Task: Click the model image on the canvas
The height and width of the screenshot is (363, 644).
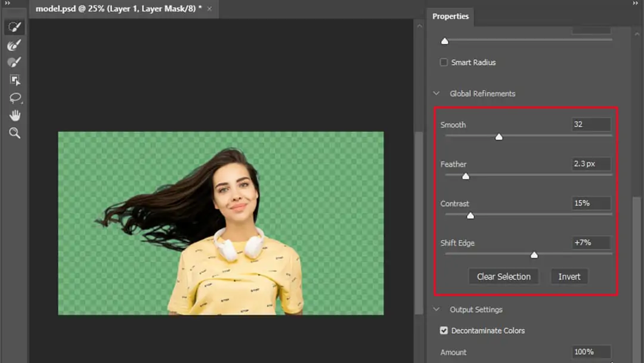Action: tap(221, 223)
